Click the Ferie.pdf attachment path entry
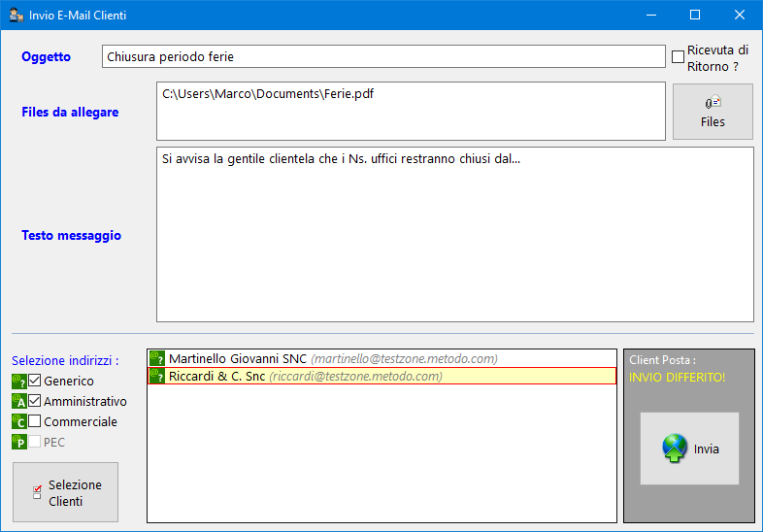Screen dimensions: 763x532 [x=268, y=94]
